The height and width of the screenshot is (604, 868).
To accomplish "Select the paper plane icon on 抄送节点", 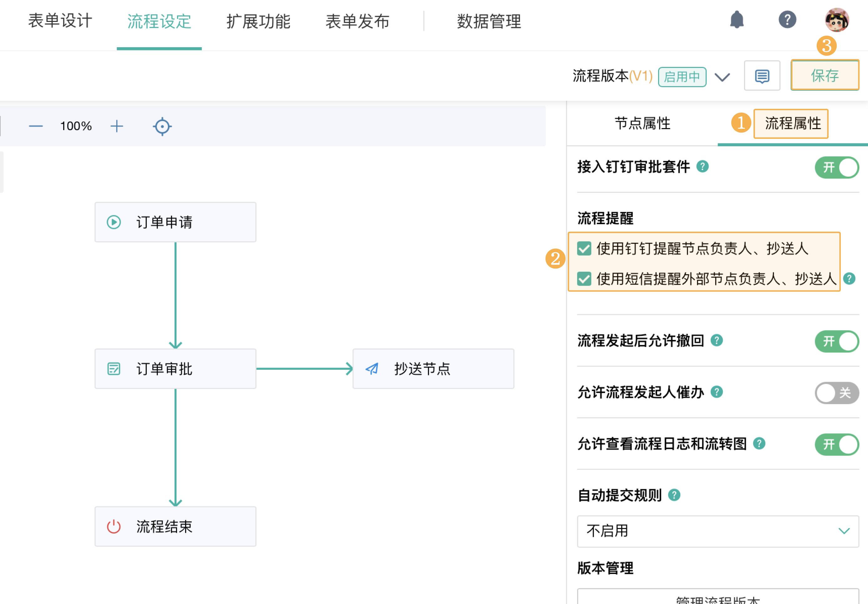I will pyautogui.click(x=372, y=369).
